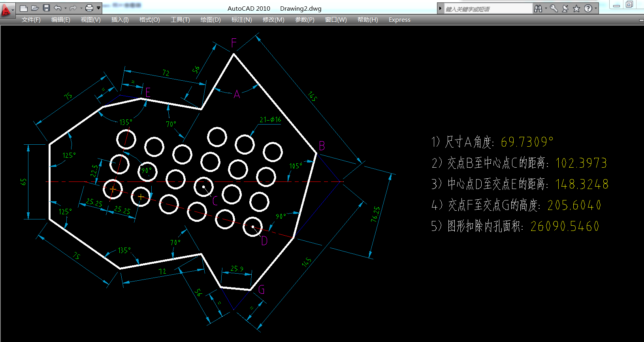Create a new drawing from Quick Access toolbar

coord(24,8)
